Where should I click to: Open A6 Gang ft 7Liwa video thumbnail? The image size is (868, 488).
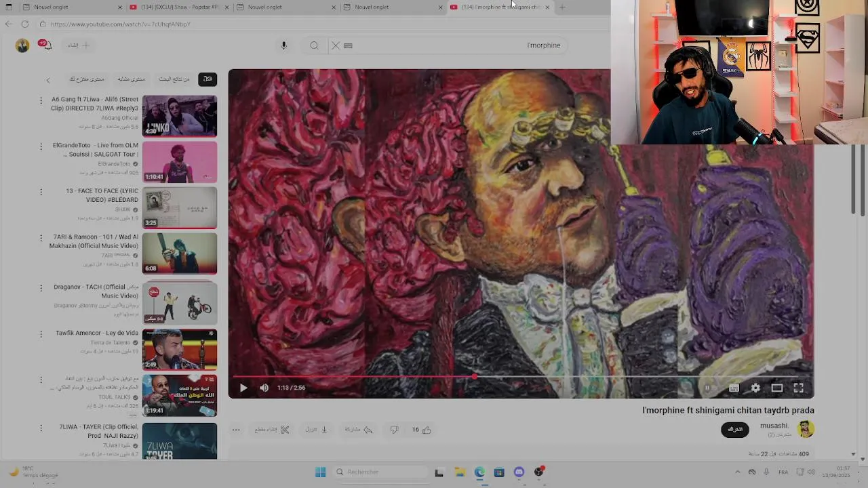[180, 116]
